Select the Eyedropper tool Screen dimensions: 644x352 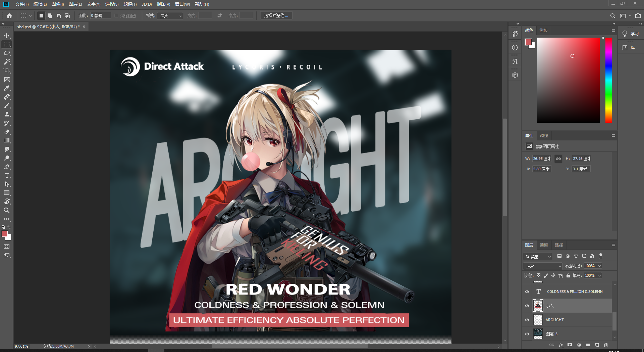tap(7, 88)
